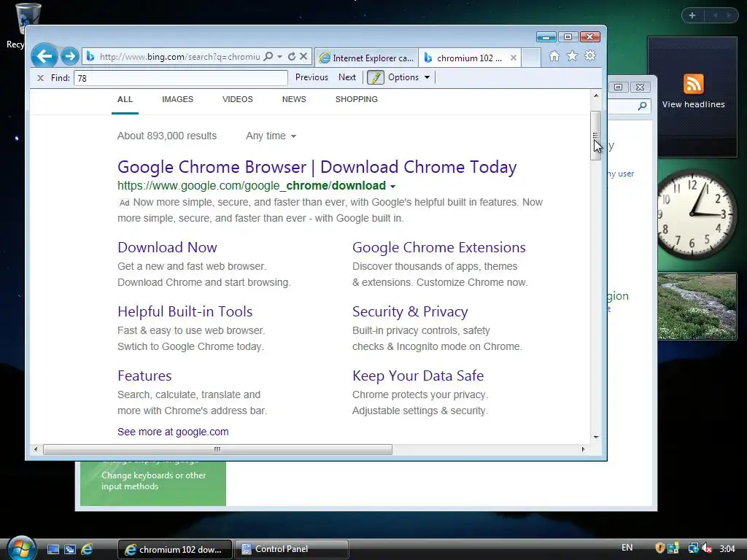Click the muted volume tray icon
The width and height of the screenshot is (747, 560).
707,548
